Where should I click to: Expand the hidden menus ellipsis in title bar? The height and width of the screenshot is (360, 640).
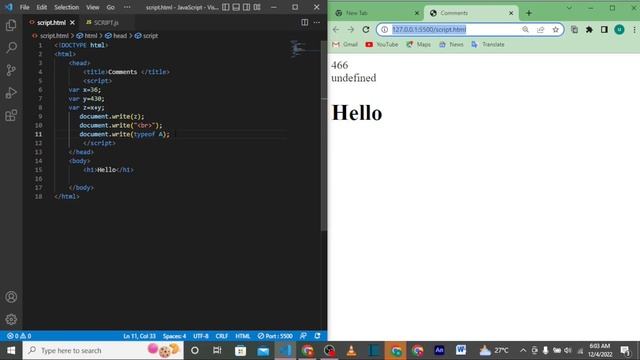pyautogui.click(x=127, y=7)
